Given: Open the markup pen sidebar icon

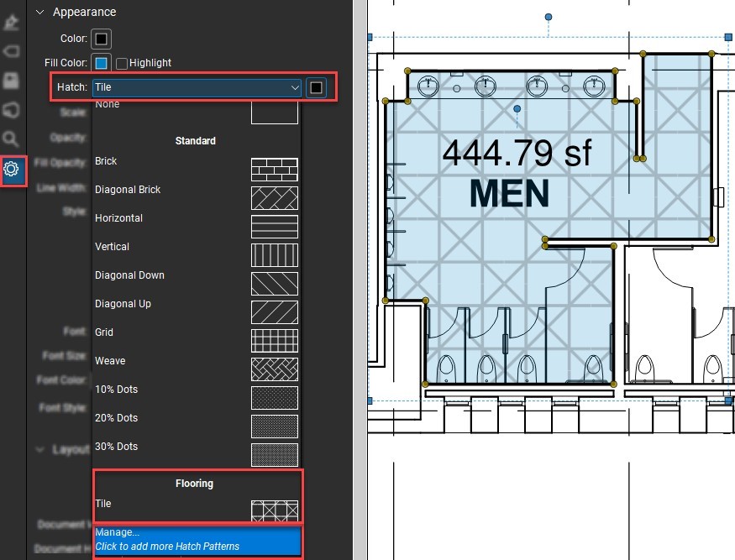Looking at the screenshot, I should pyautogui.click(x=11, y=22).
